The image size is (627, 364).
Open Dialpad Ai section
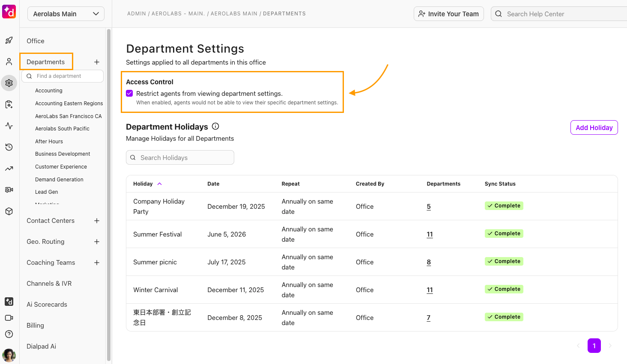coord(41,346)
